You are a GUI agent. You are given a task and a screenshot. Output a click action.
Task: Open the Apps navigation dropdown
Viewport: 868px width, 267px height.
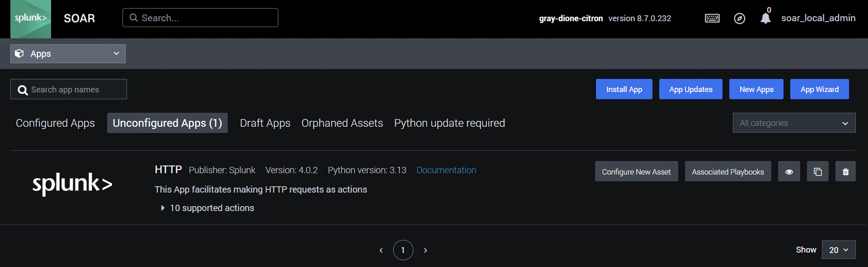68,54
